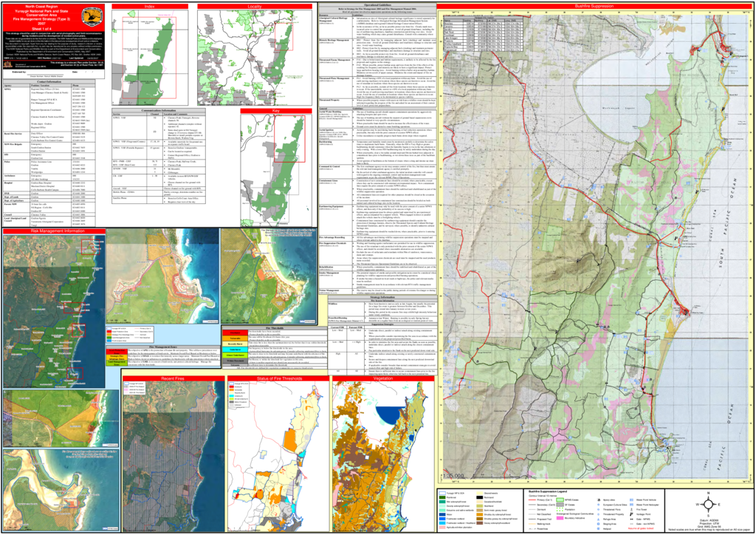
Task: Select the Vantage Point legend symbol
Action: coord(632,514)
